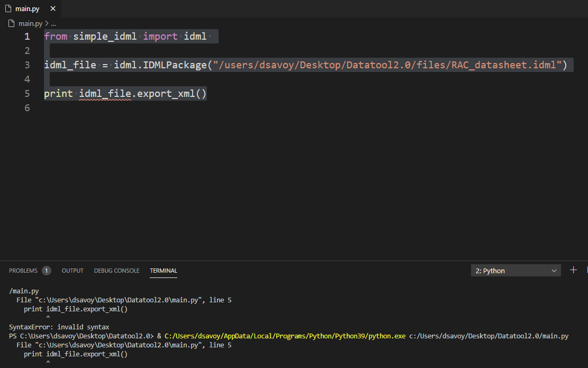Click 'IDMLPackage' in line 3 code

coord(175,65)
